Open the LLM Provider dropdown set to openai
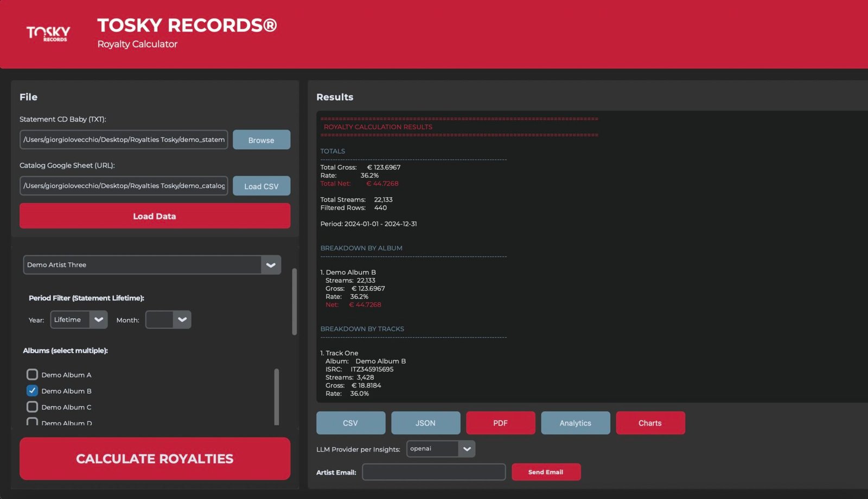 (465, 449)
